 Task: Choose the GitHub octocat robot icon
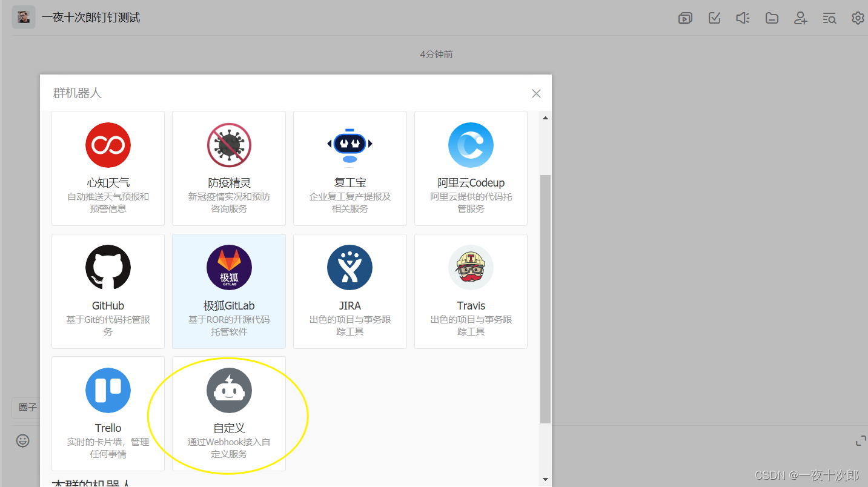(x=108, y=268)
